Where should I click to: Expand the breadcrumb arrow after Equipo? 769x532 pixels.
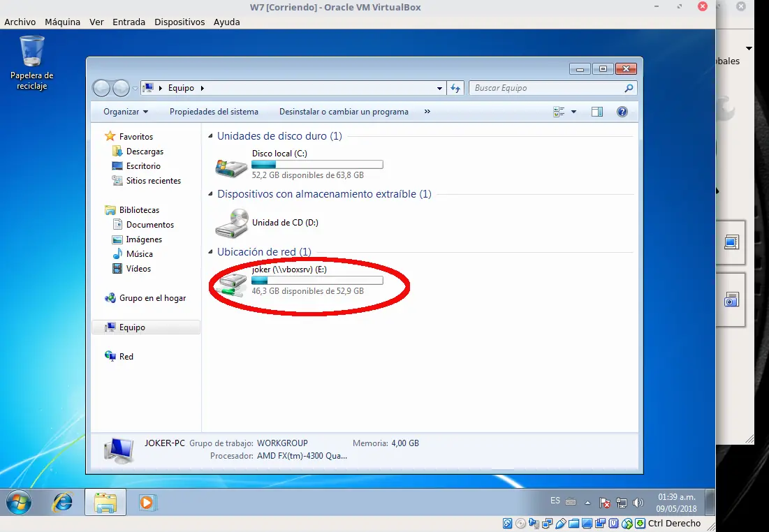[202, 88]
